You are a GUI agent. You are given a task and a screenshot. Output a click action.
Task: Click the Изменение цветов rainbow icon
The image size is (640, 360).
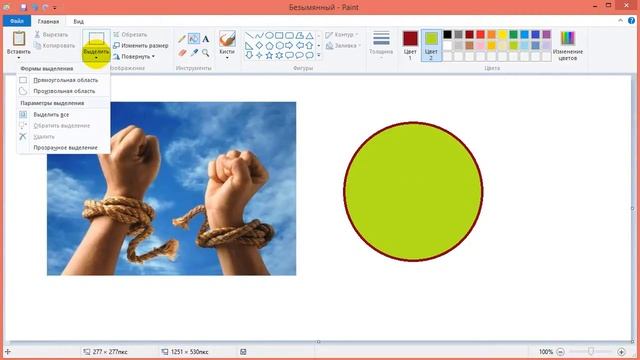pos(567,38)
